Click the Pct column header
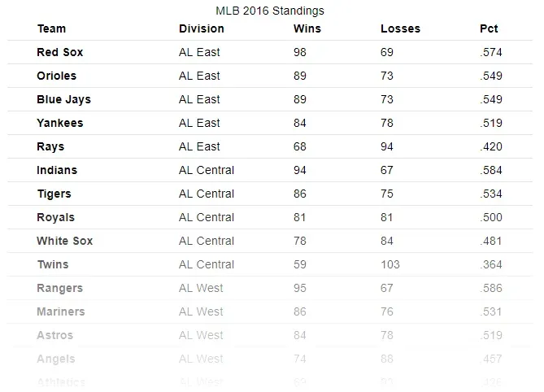The height and width of the screenshot is (392, 544). 489,28
